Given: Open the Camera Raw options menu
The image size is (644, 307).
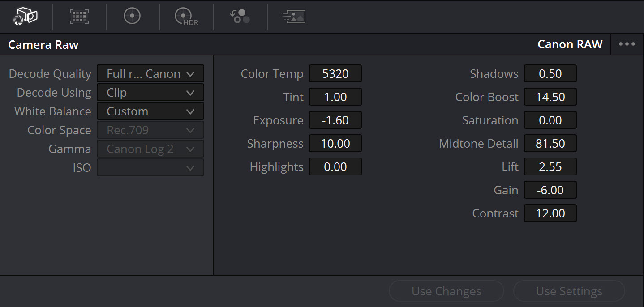Looking at the screenshot, I should 627,44.
